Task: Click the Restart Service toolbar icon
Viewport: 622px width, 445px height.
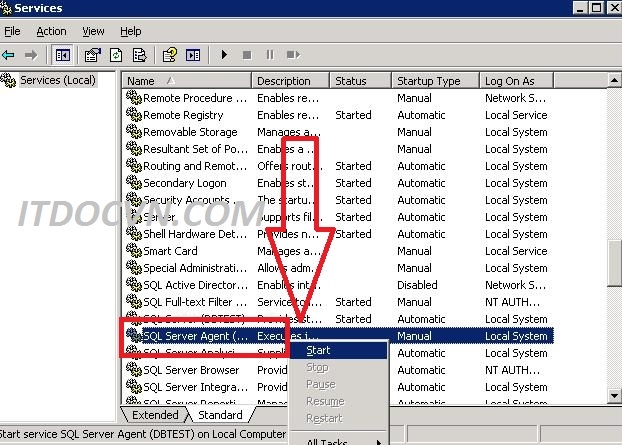Action: (x=293, y=55)
